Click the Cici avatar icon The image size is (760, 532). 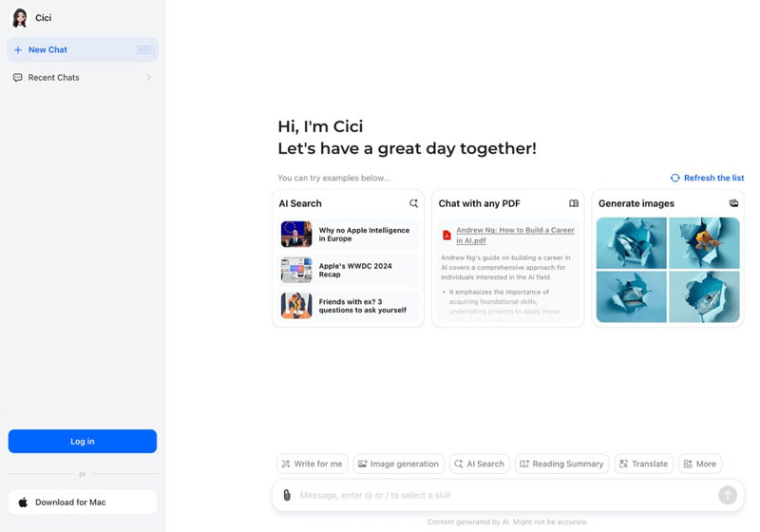coord(20,18)
